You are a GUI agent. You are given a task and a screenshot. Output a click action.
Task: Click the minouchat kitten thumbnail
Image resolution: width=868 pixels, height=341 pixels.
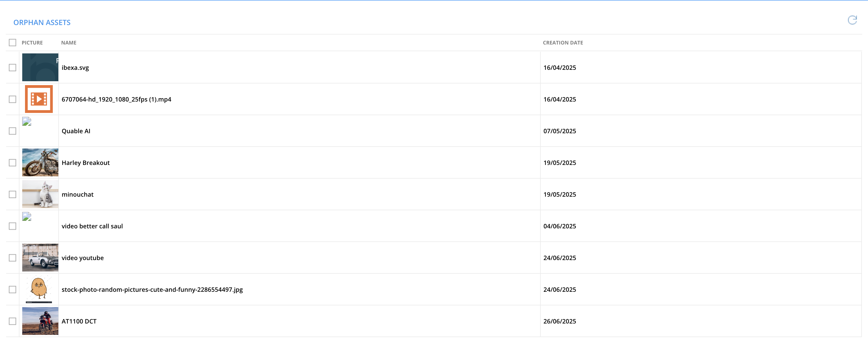[40, 194]
